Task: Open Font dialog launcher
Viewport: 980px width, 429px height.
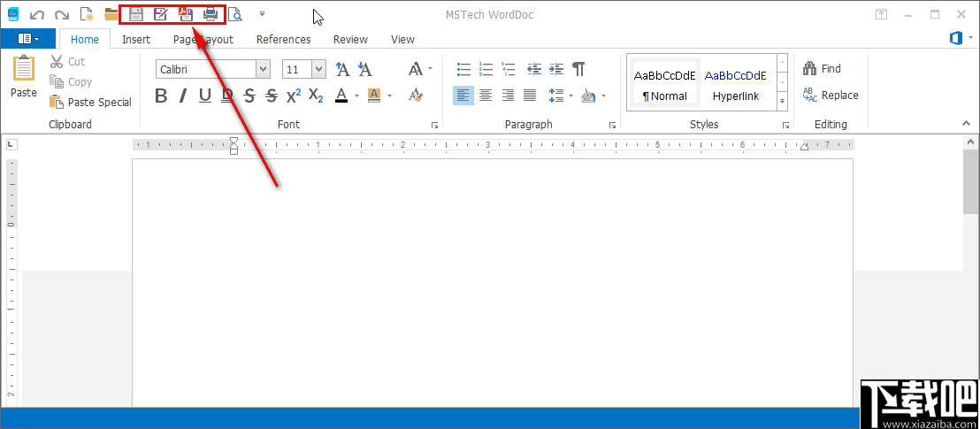Action: 434,125
